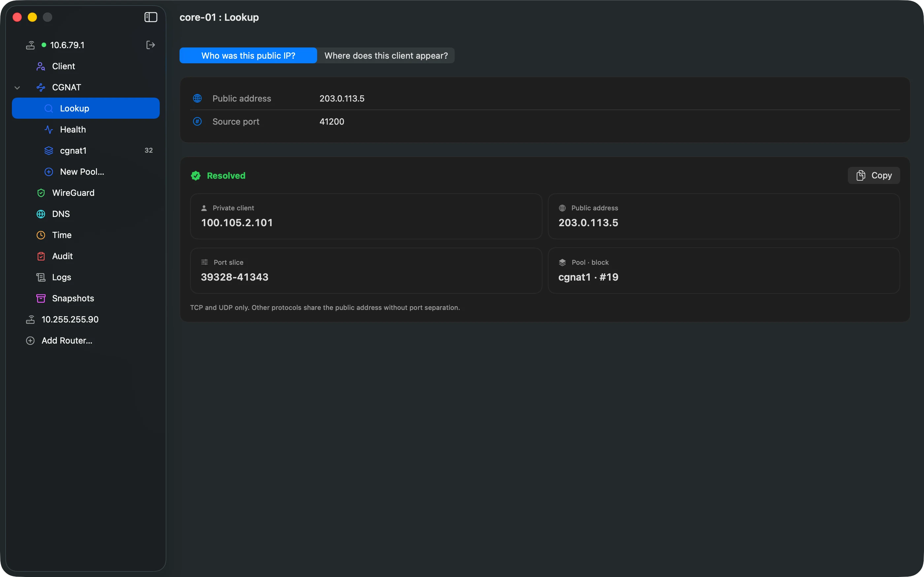The image size is (924, 577).
Task: Open the Snapshots archive icon
Action: pyautogui.click(x=41, y=298)
